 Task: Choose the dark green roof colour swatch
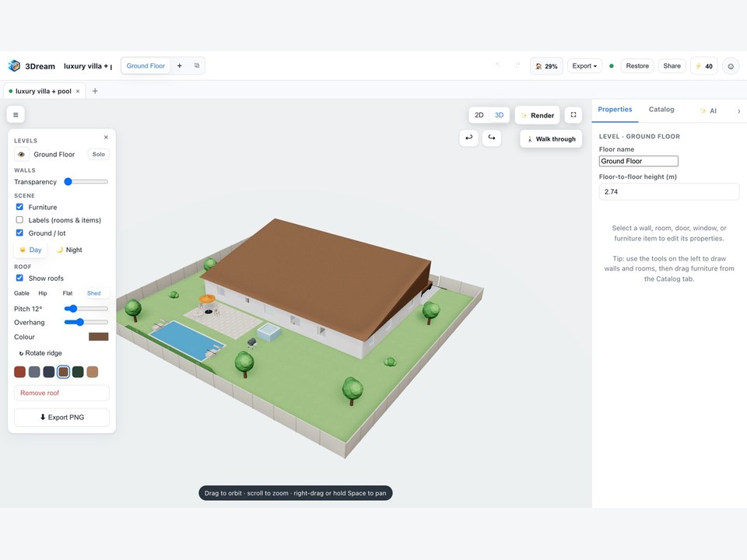point(78,372)
